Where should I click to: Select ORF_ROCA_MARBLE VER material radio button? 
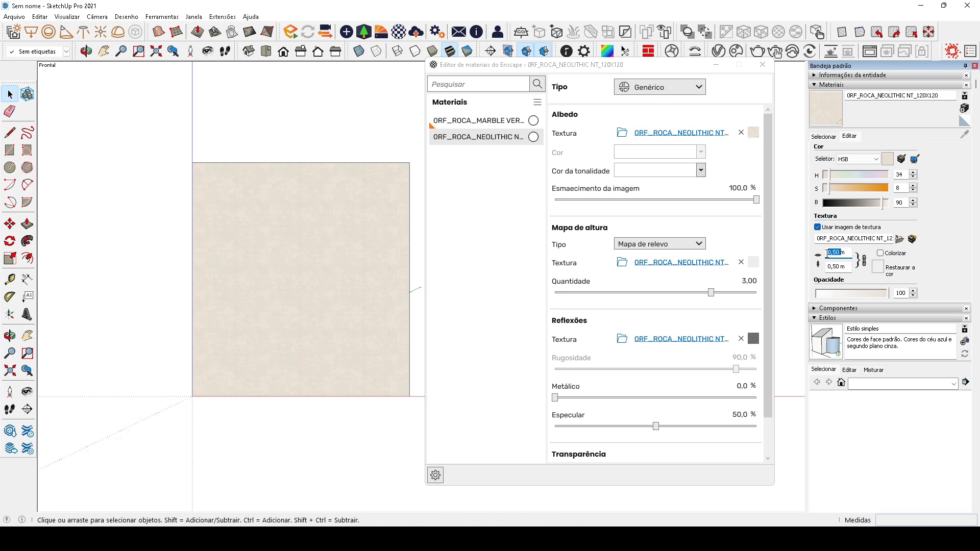tap(533, 120)
